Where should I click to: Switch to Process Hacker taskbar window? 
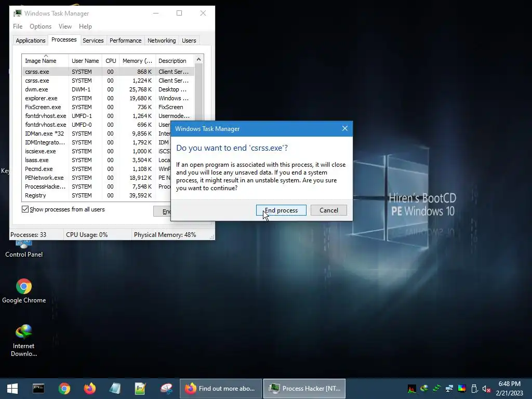(304, 389)
